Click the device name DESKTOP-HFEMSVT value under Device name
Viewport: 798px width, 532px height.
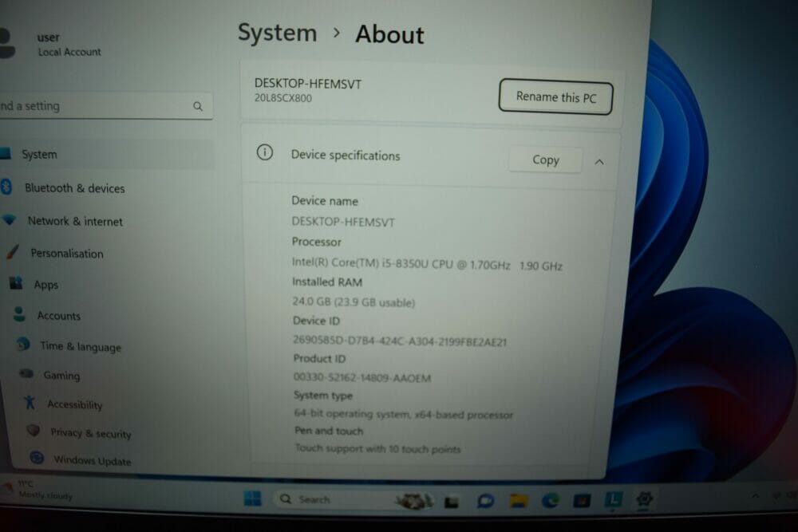click(x=343, y=222)
